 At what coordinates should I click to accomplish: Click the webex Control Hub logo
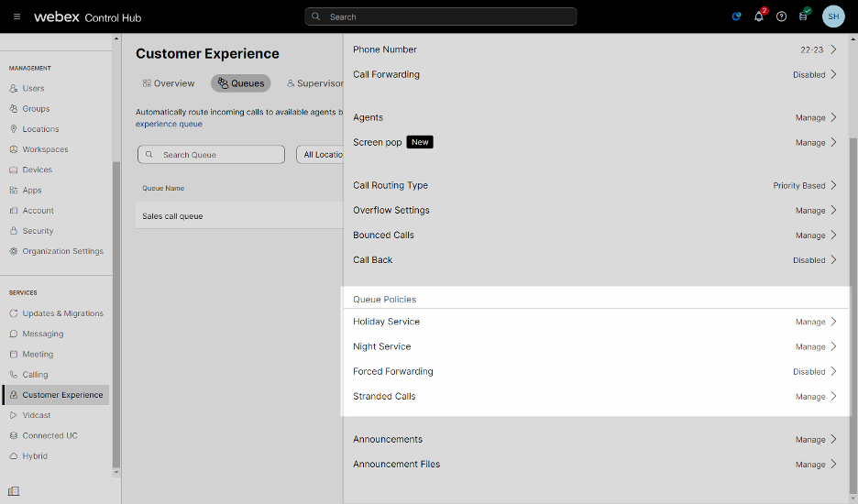click(88, 17)
